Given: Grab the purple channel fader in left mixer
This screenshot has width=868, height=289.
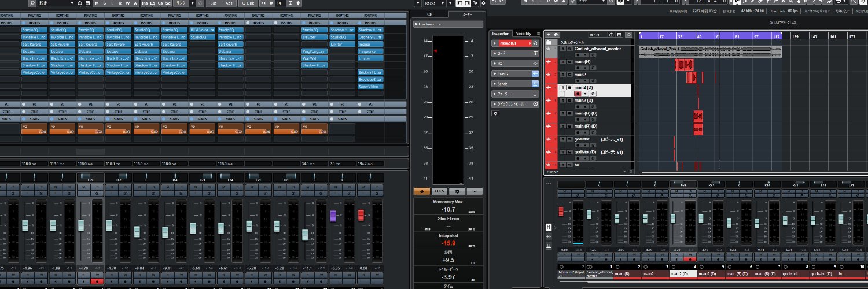Looking at the screenshot, I should (x=333, y=216).
